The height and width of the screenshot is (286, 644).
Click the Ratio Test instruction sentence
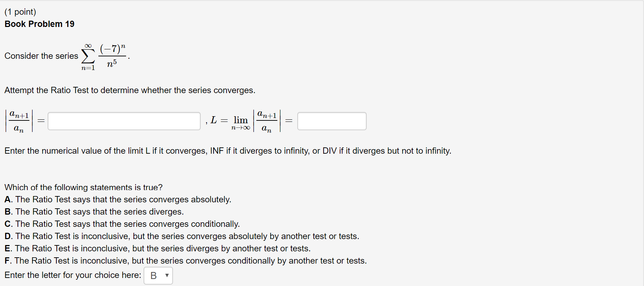130,90
